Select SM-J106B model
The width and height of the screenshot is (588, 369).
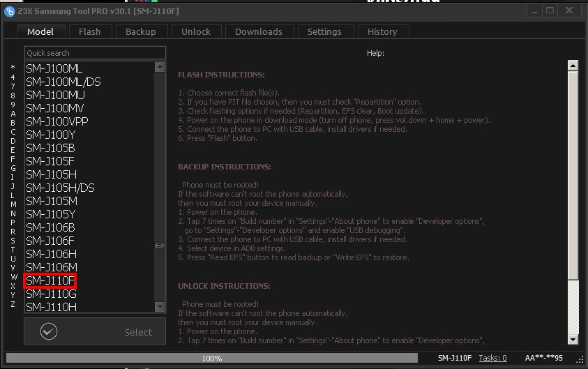[50, 227]
